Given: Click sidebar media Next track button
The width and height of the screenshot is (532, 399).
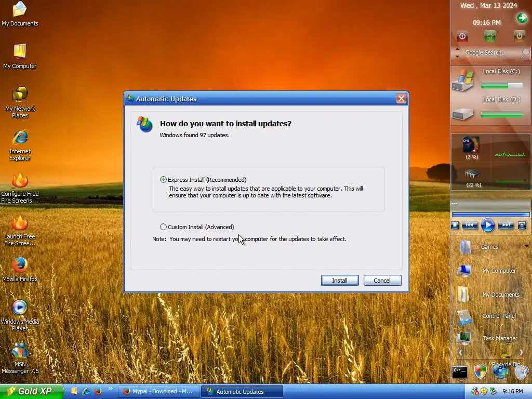Looking at the screenshot, I should [x=506, y=225].
